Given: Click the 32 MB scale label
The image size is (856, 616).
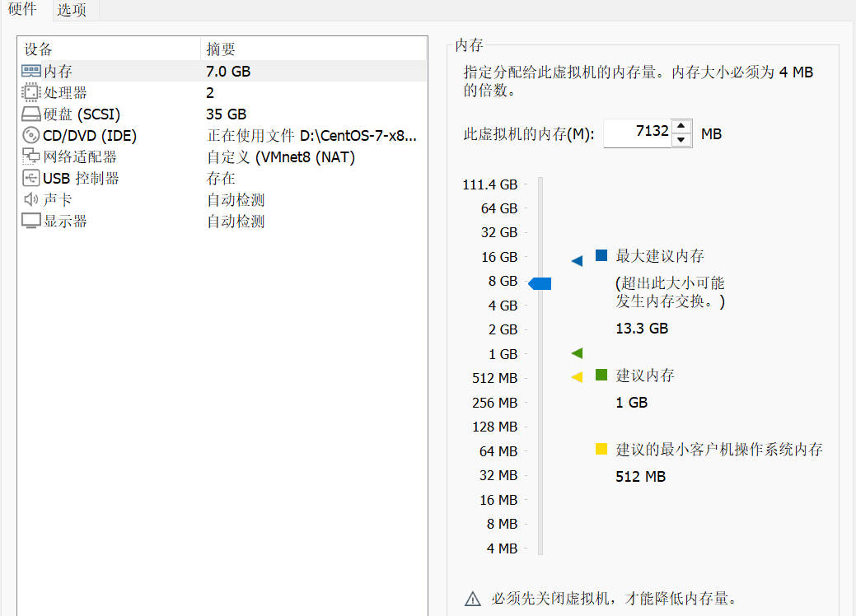Looking at the screenshot, I should (498, 475).
